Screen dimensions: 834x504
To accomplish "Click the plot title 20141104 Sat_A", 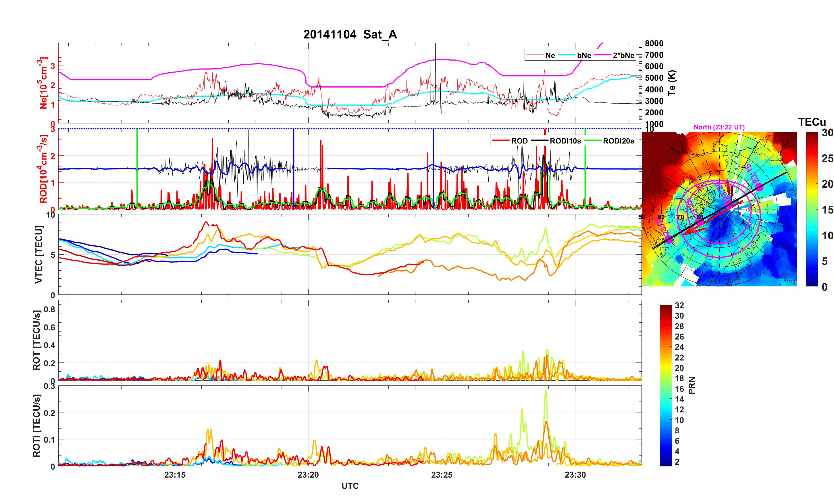I will coord(350,34).
